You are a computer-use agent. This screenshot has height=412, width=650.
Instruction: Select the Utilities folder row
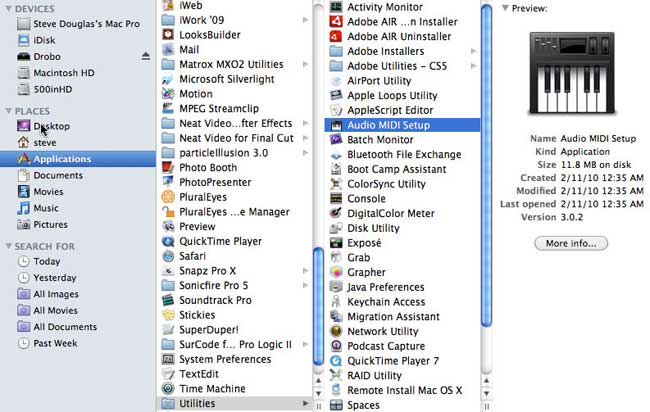(235, 403)
